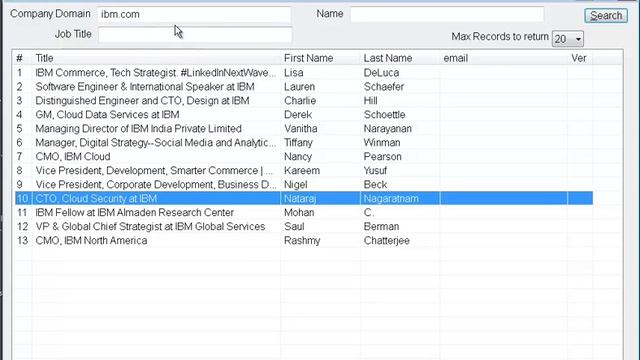The image size is (640, 360).
Task: Click last name Yusuf
Action: coord(375,171)
